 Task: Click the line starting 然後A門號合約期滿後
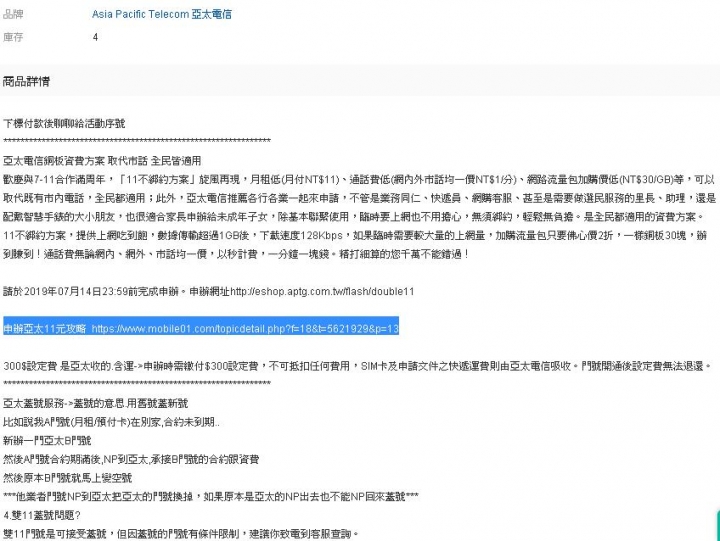(131, 459)
